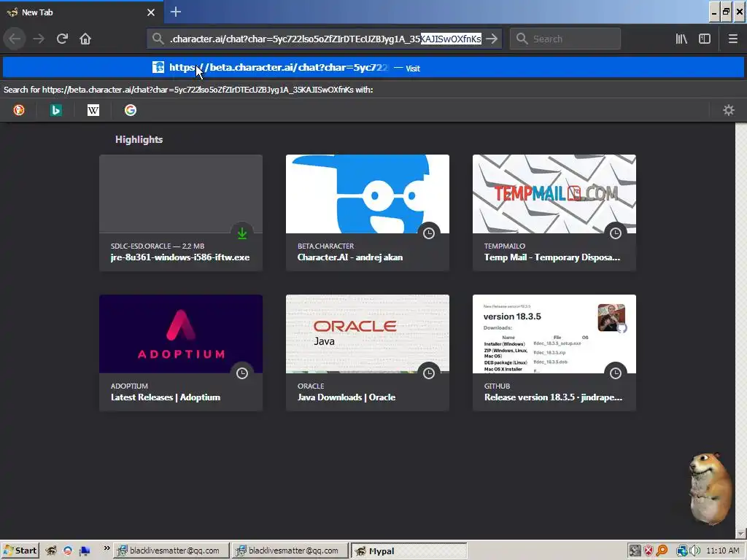Visit the beta.character.ai autocomplete suggestion
The width and height of the screenshot is (747, 560).
pyautogui.click(x=373, y=68)
